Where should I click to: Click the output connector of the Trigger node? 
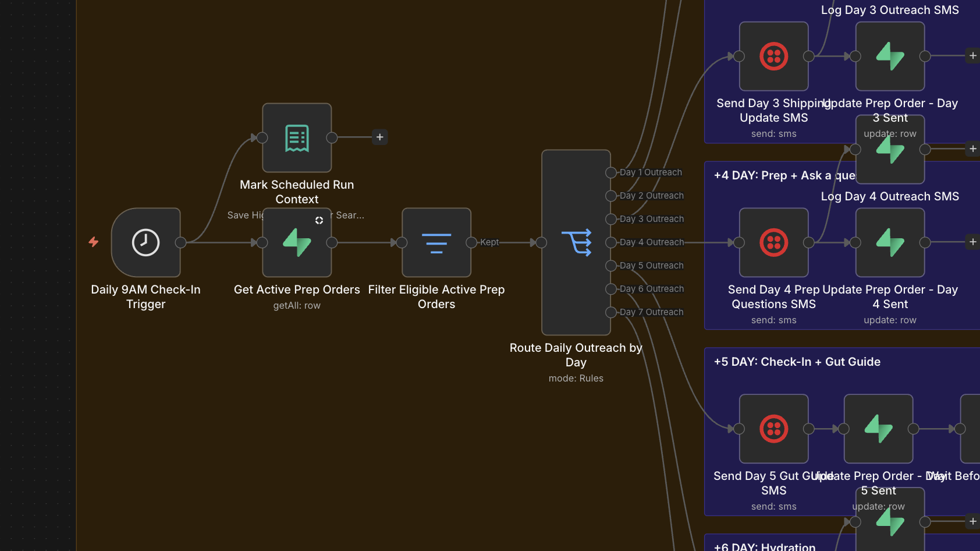(x=180, y=242)
